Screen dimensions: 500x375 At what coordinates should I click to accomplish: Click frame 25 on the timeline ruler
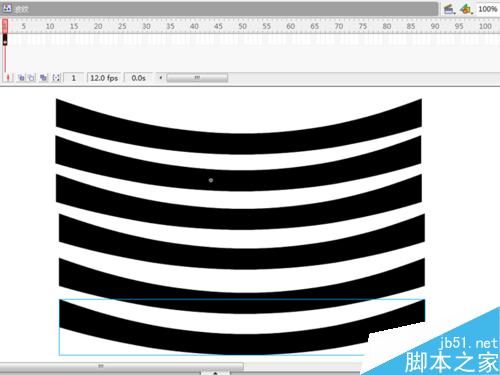click(122, 26)
